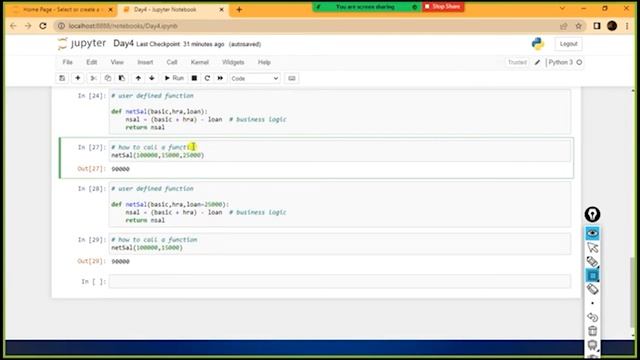Open the browser profile avatar
The height and width of the screenshot is (360, 640).
tap(612, 26)
